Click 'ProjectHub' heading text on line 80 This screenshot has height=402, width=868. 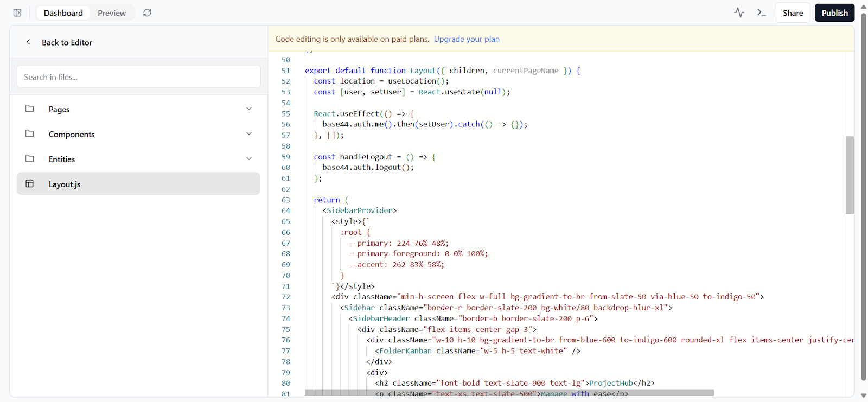[611, 383]
